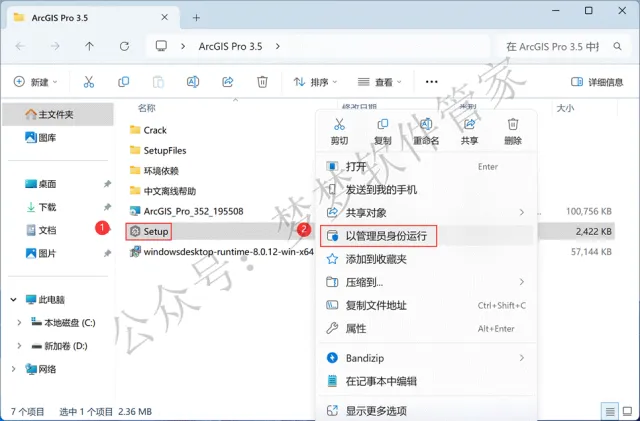This screenshot has height=421, width=640.
Task: Unpin 桌面 from quick access
Action: tap(107, 184)
